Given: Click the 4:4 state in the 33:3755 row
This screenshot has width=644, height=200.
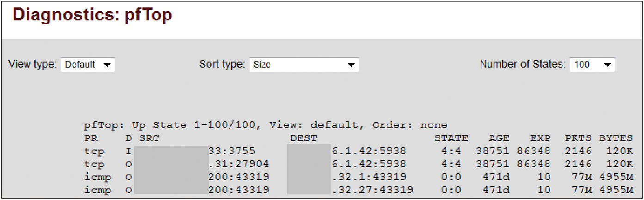Looking at the screenshot, I should coord(451,151).
